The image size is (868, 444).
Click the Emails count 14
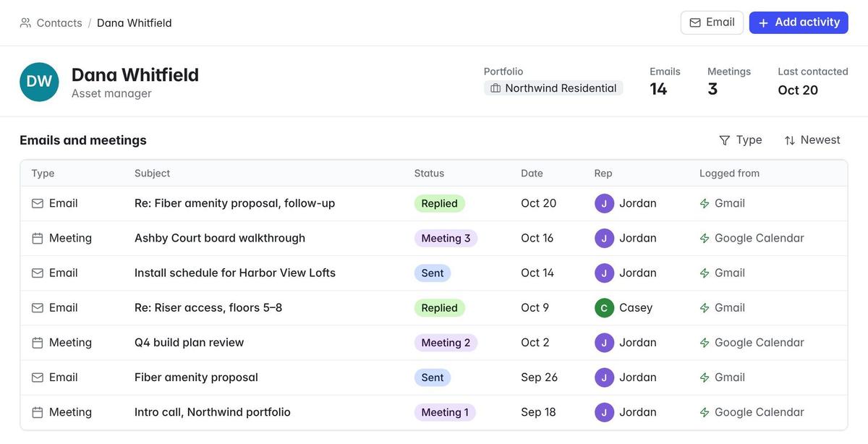tap(658, 89)
